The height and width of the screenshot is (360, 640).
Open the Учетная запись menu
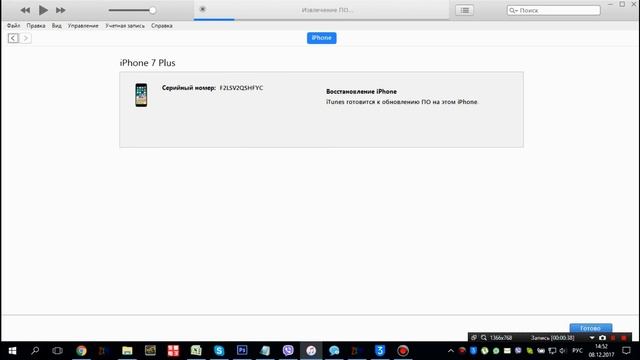pyautogui.click(x=125, y=26)
